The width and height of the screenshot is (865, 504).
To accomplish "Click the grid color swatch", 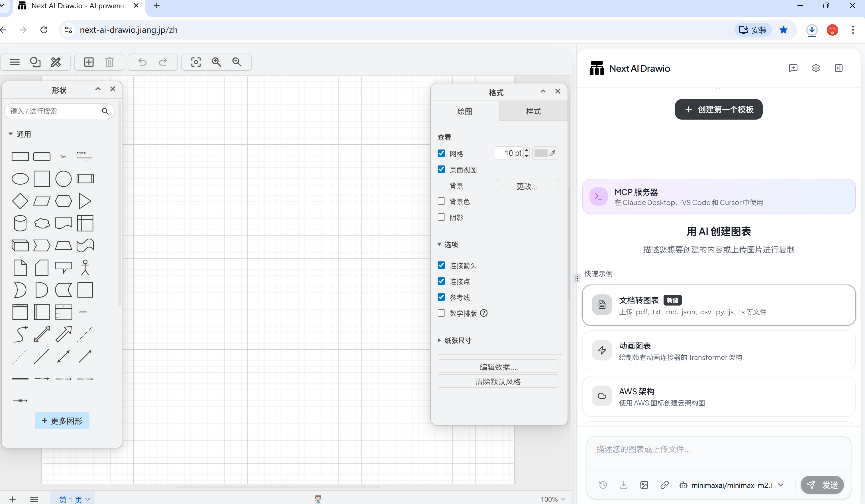I will click(541, 153).
